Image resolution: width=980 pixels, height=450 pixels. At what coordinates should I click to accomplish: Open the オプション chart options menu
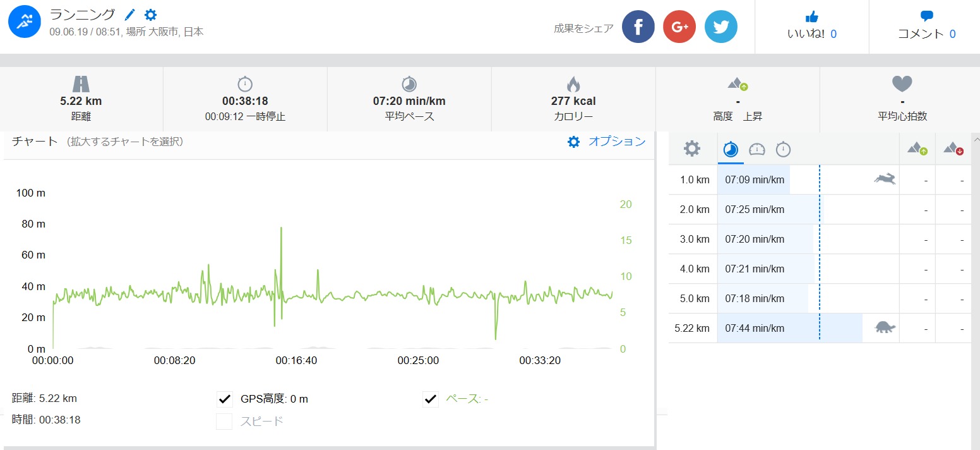coord(607,142)
